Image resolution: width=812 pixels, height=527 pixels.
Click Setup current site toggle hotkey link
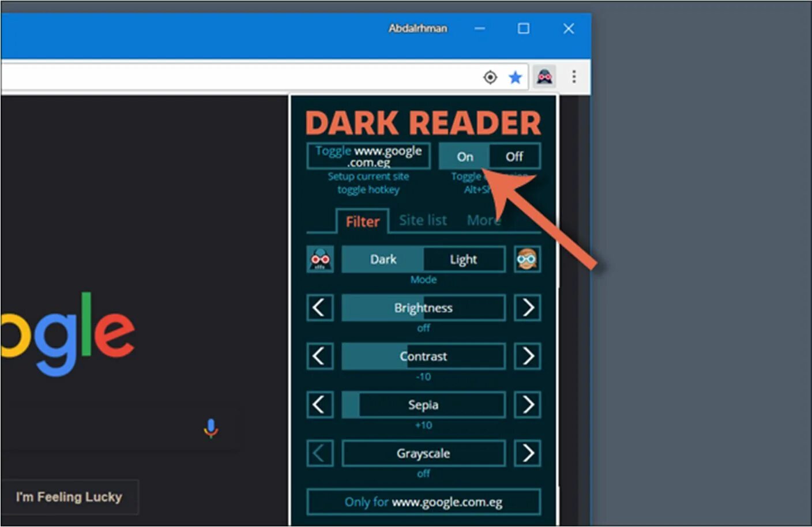click(x=369, y=183)
